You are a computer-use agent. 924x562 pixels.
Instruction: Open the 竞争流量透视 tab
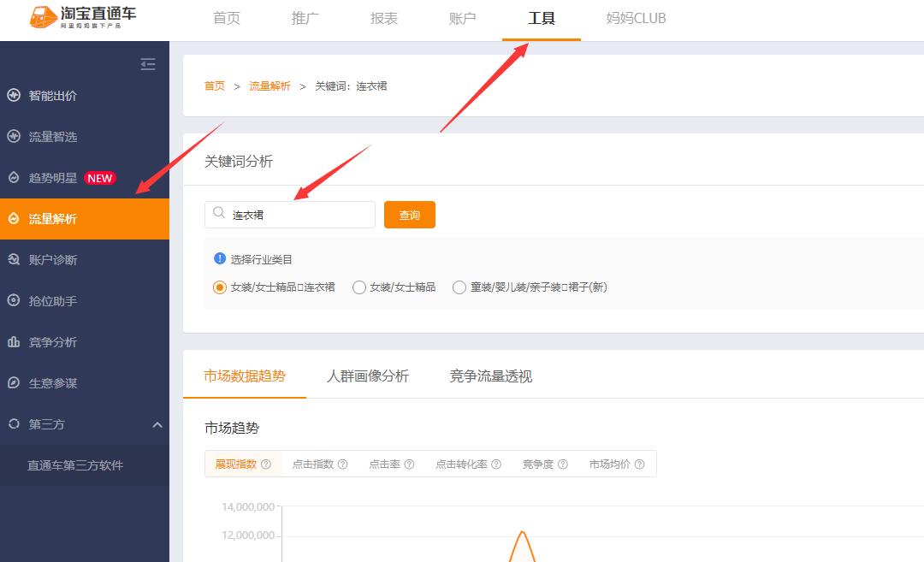point(489,376)
